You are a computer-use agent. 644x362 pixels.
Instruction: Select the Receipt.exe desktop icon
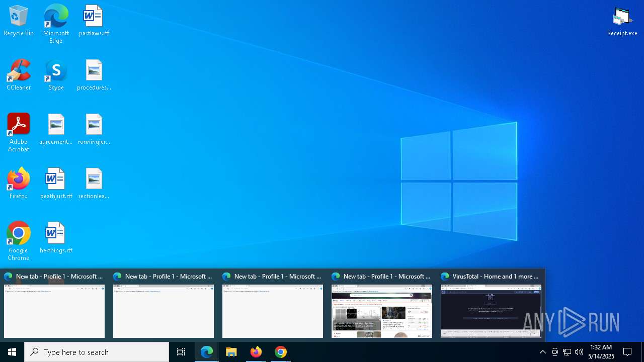[622, 21]
